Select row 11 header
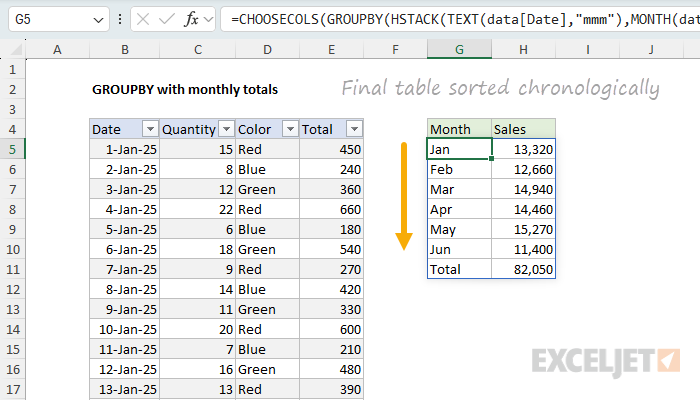This screenshot has width=700, height=400. 12,269
